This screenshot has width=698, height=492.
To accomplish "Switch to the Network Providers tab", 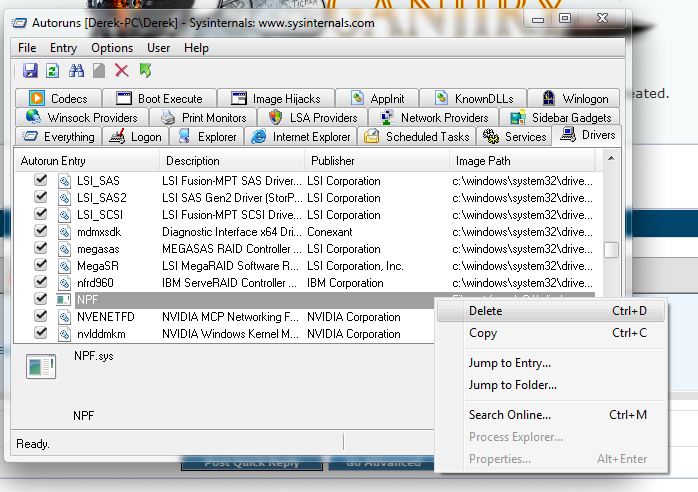I will coord(434,118).
